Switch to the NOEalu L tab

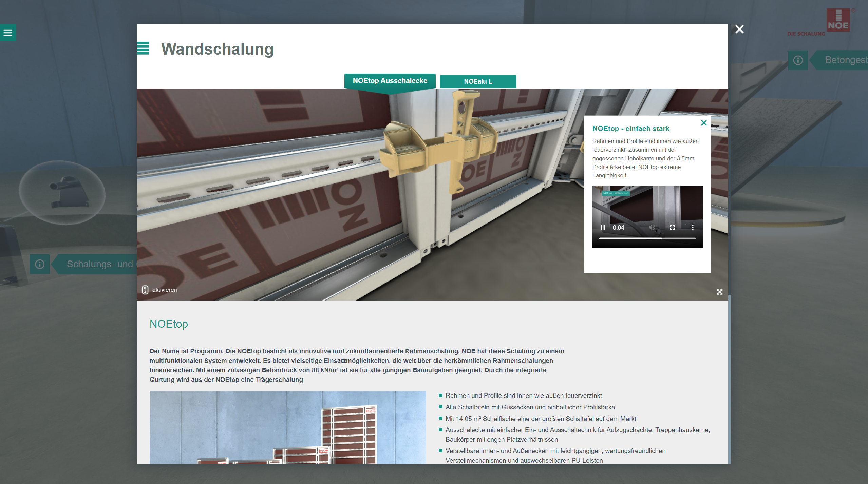478,81
